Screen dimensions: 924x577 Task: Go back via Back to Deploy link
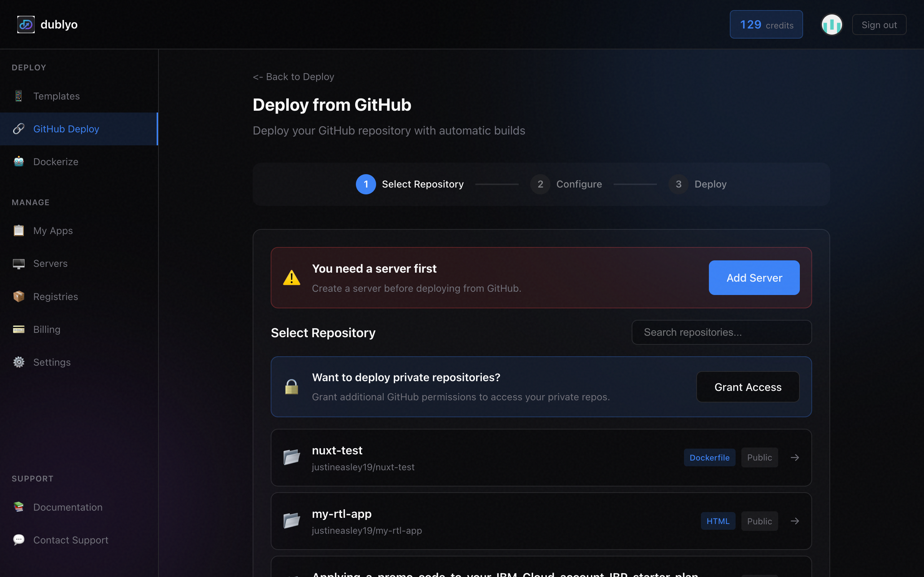click(293, 77)
